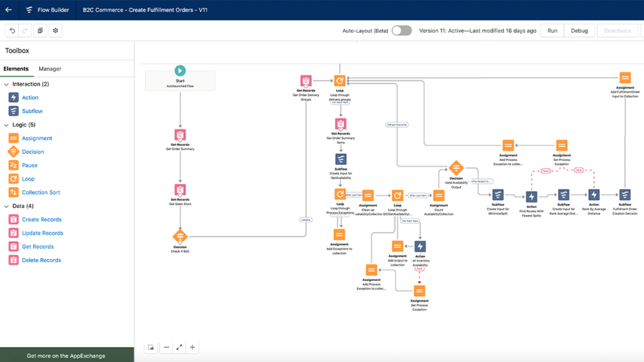This screenshot has height=362, width=644.
Task: Collapse the Interaction (2) section
Action: [6, 84]
